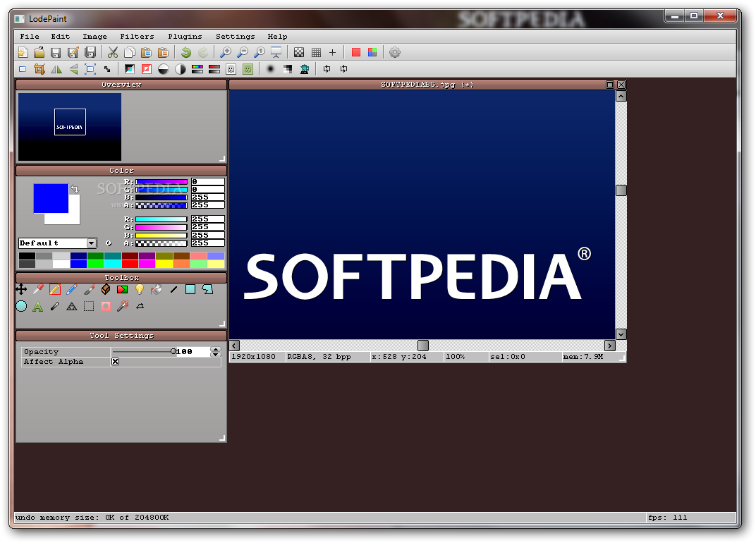Screen dimensions: 756x543
Task: Maximize the SOFTPEDIABG.jpg image window
Action: [610, 85]
